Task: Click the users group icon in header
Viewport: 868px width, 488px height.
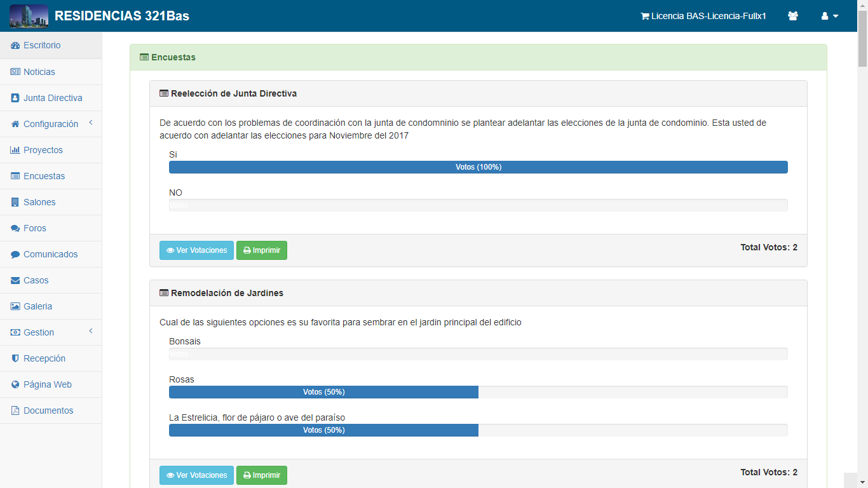Action: [792, 16]
